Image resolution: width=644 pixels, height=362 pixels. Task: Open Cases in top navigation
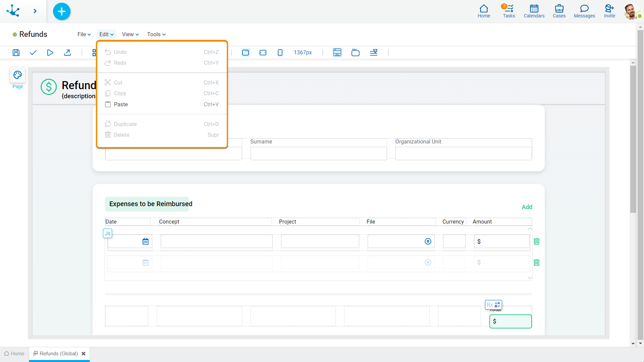pos(559,11)
